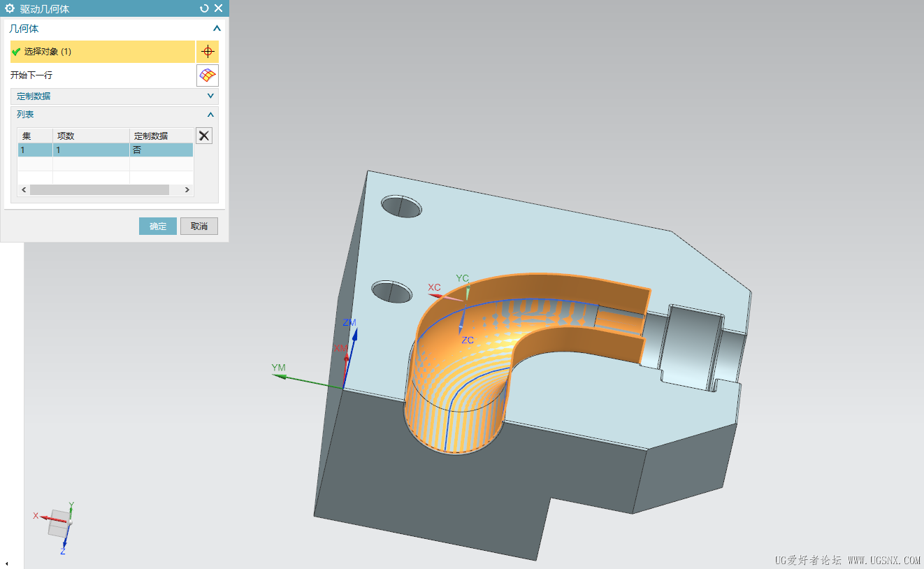Click the crosshair select object icon
Image resolution: width=924 pixels, height=569 pixels.
click(x=207, y=52)
